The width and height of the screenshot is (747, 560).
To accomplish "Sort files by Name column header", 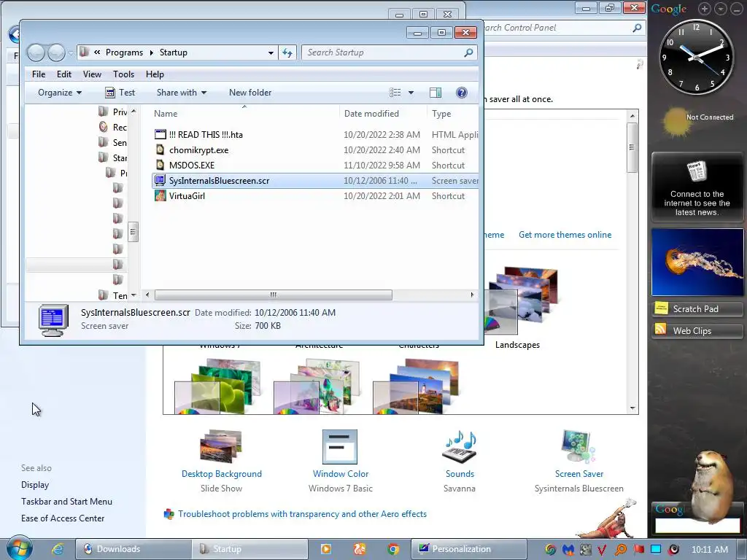I will point(244,113).
